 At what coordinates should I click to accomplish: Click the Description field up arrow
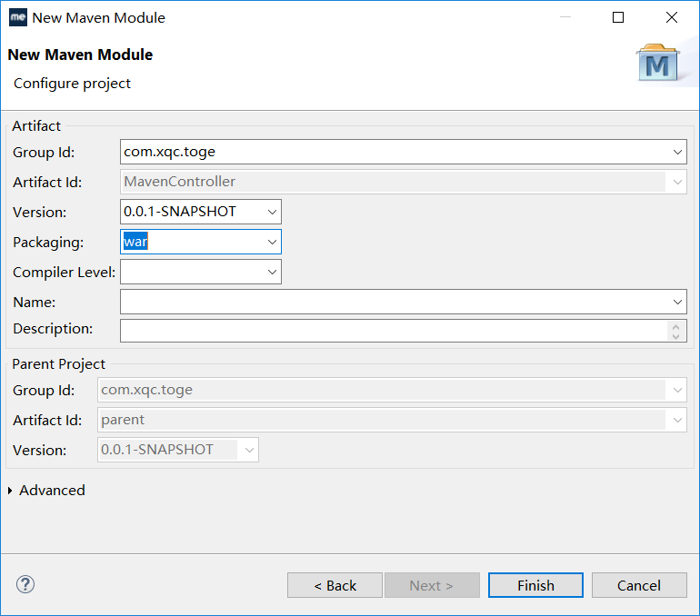pos(675,326)
